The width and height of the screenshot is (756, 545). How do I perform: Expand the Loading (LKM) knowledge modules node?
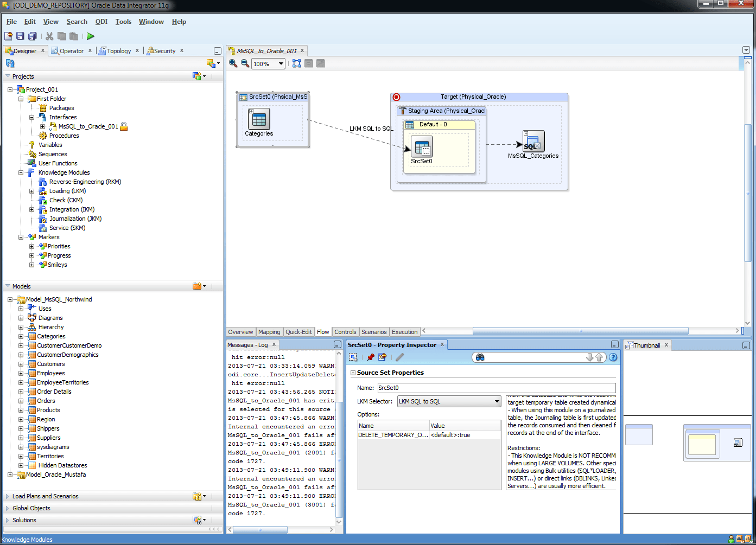click(32, 191)
